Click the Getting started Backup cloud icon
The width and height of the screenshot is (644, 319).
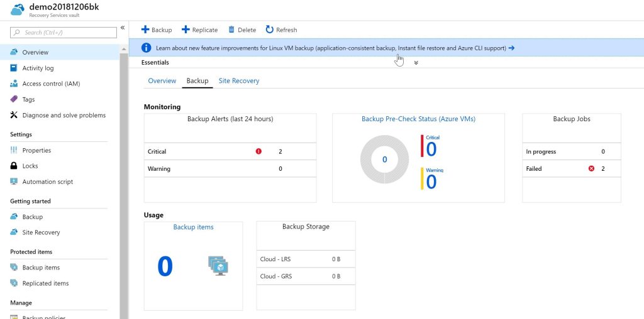pos(14,217)
